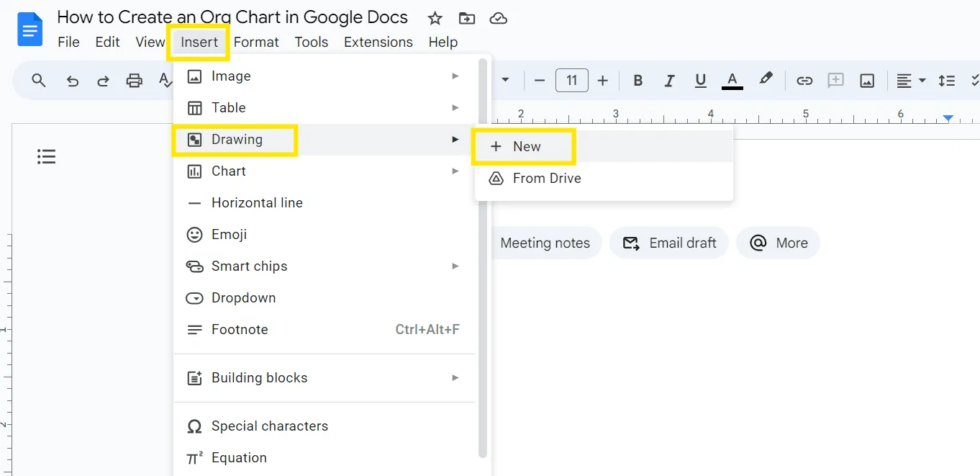Show the document outline

click(47, 156)
